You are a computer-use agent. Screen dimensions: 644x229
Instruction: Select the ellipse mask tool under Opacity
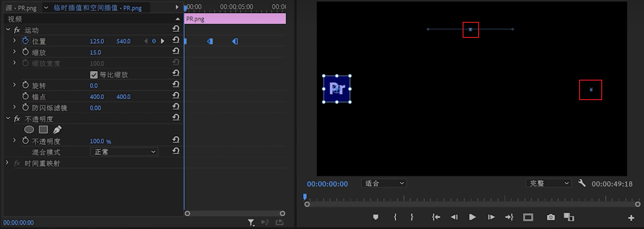tap(29, 130)
